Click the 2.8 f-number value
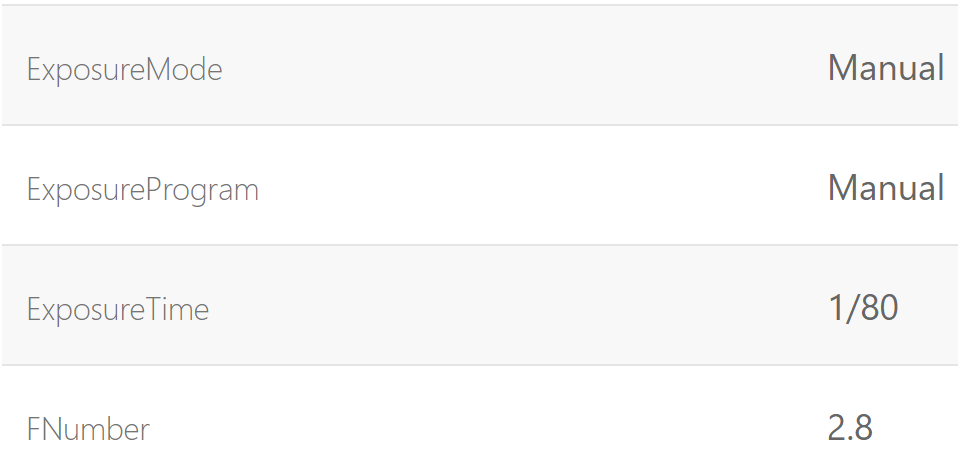 [x=850, y=428]
